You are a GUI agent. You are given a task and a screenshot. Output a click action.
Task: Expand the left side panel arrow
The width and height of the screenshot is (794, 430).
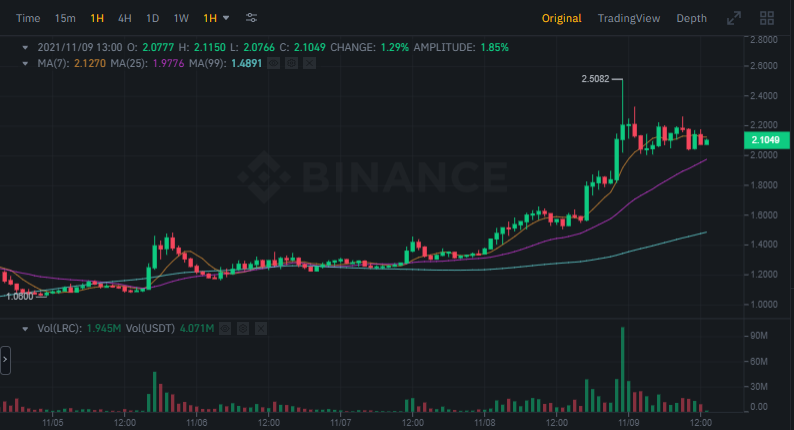[x=5, y=358]
